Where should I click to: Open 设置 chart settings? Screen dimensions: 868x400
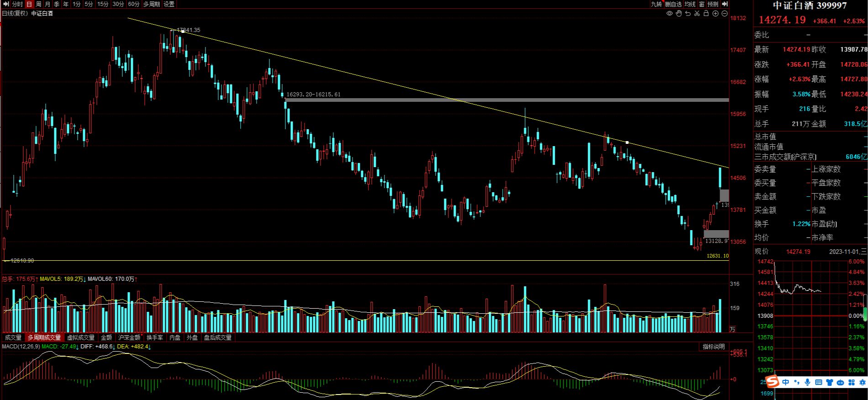point(169,4)
